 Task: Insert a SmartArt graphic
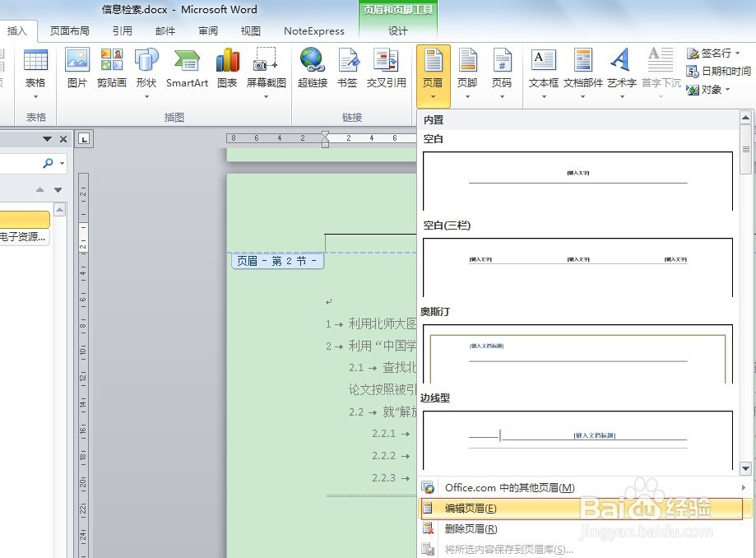(x=186, y=70)
